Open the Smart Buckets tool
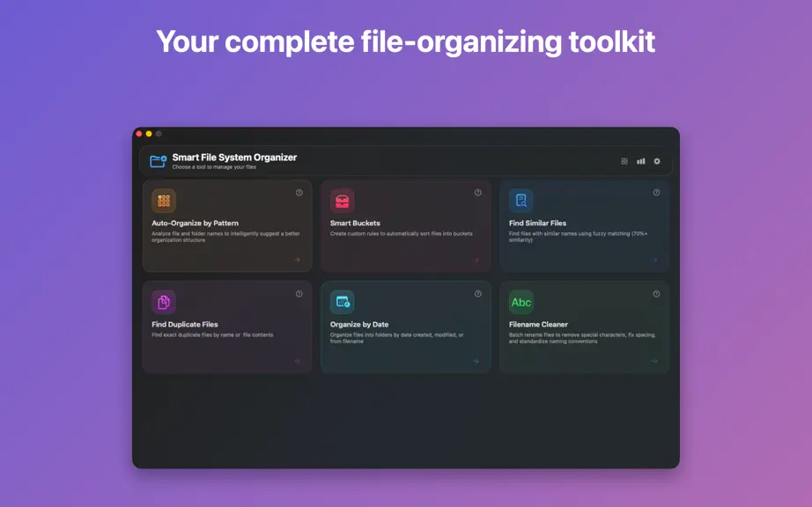This screenshot has width=812, height=507. pyautogui.click(x=406, y=225)
